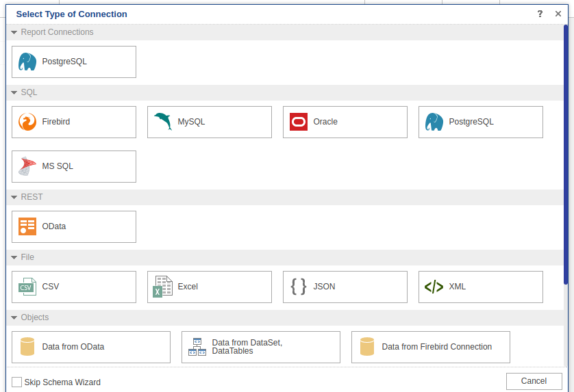Choose the OData REST connection tile
Screen dimensions: 574x392
[74, 226]
